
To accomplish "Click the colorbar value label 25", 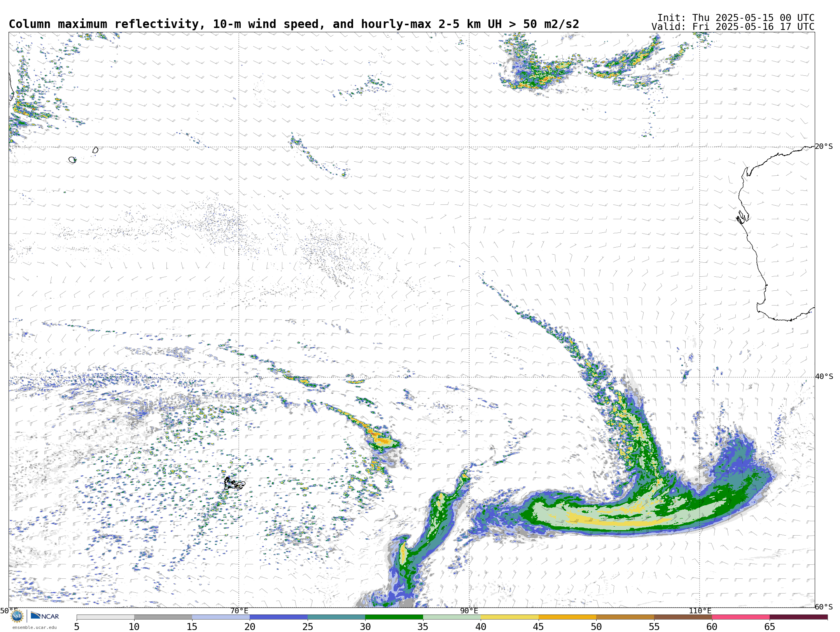I will tap(308, 627).
